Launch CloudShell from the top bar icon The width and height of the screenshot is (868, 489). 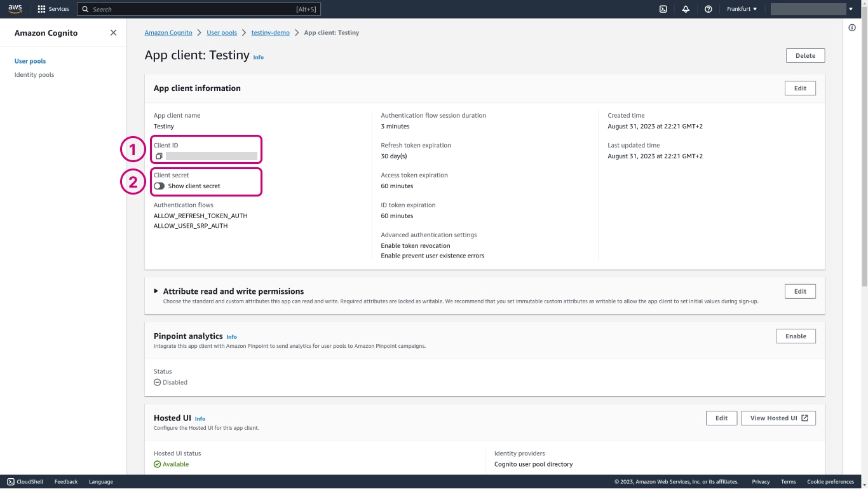click(x=663, y=10)
